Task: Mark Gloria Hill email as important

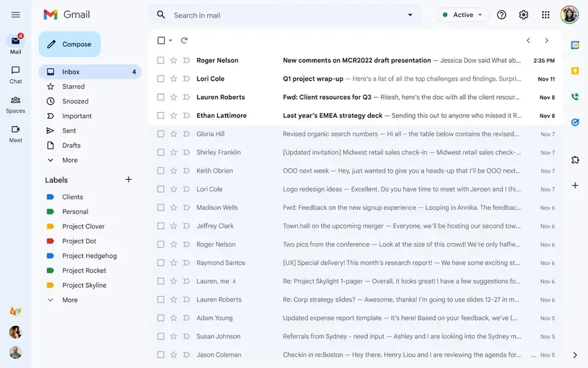Action: 187,134
